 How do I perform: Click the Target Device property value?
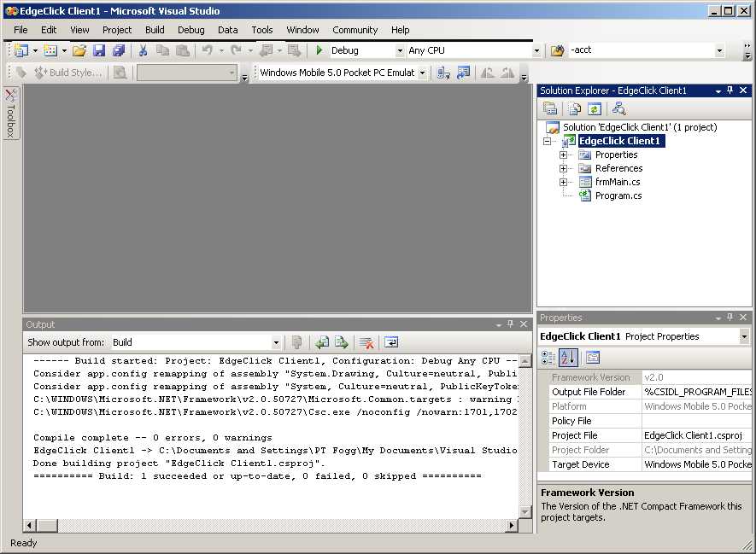(697, 464)
